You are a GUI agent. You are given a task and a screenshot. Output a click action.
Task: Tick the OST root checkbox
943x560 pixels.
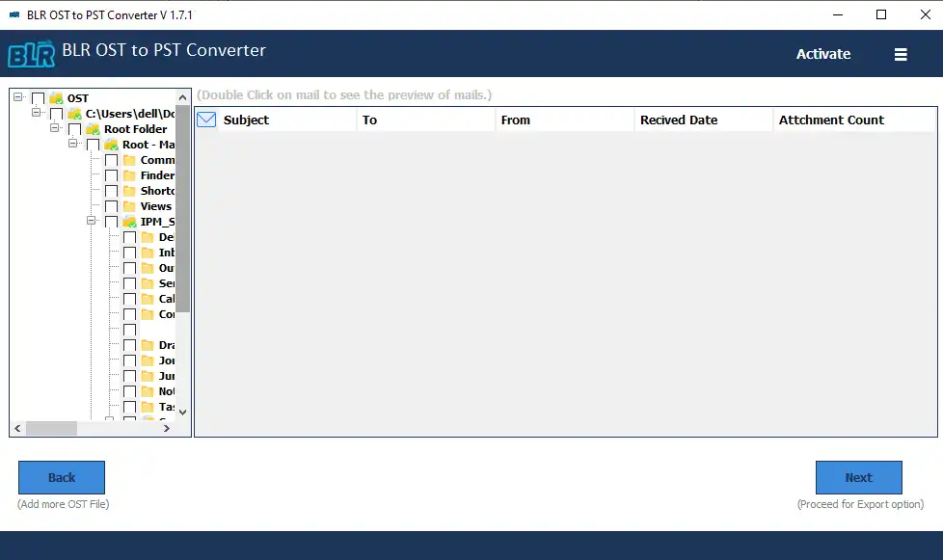click(38, 98)
